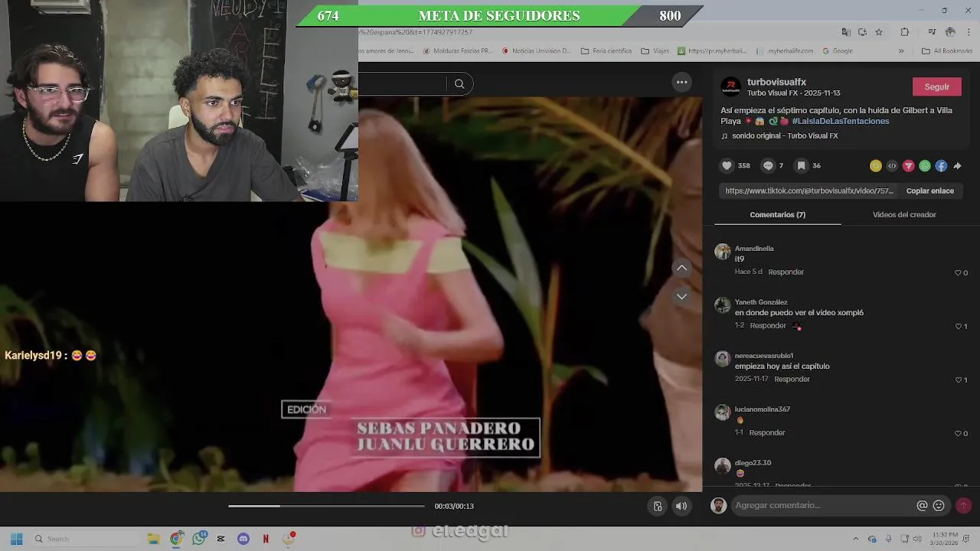Image resolution: width=980 pixels, height=551 pixels.
Task: Like Yaneth González's comment
Action: [958, 326]
